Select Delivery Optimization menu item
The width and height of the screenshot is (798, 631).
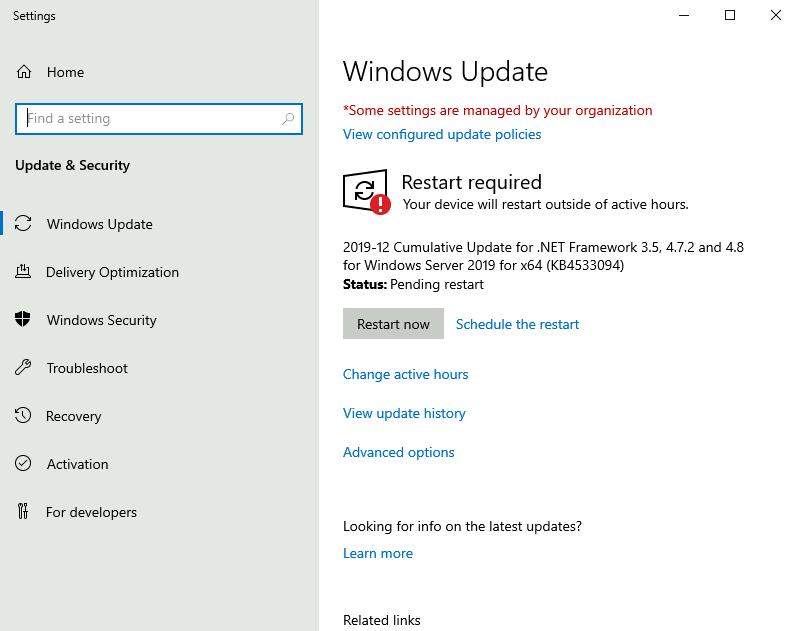click(x=112, y=272)
